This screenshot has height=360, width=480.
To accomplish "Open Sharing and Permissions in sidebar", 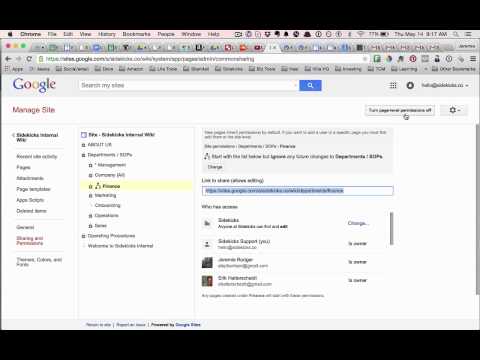I will [x=30, y=241].
